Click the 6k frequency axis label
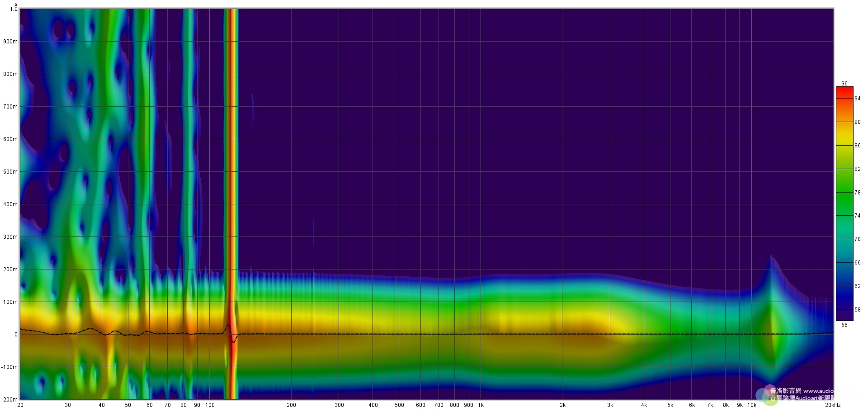The image size is (868, 411). (692, 405)
